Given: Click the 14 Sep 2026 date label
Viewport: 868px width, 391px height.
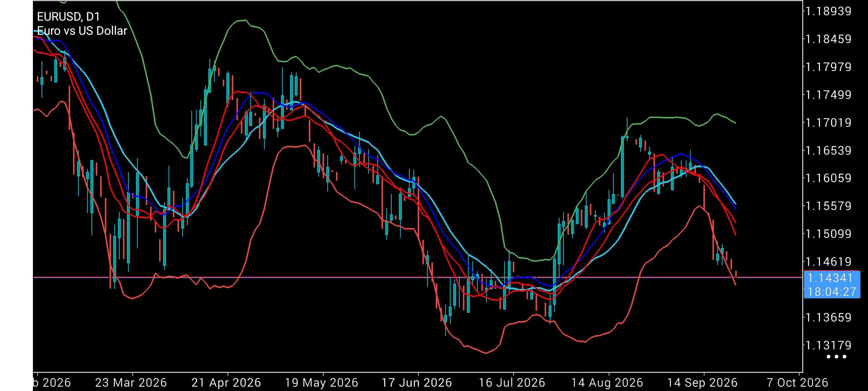Looking at the screenshot, I should coord(702,383).
